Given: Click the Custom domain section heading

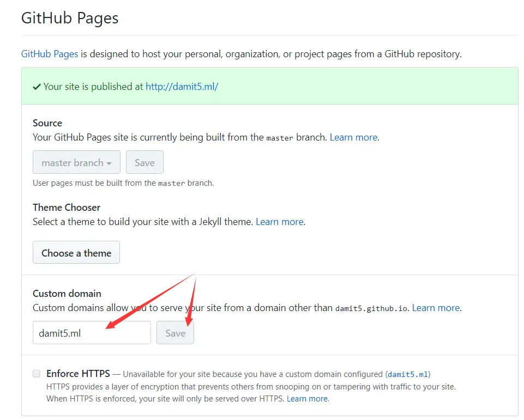Looking at the screenshot, I should [67, 293].
